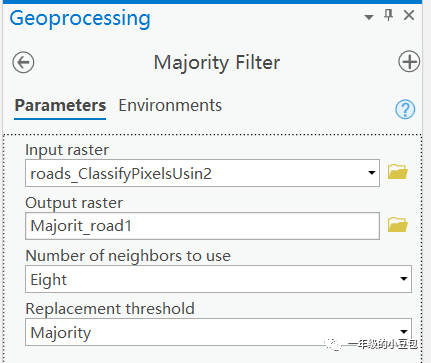Browse for output raster folder icon
This screenshot has width=431, height=363.
(x=398, y=225)
